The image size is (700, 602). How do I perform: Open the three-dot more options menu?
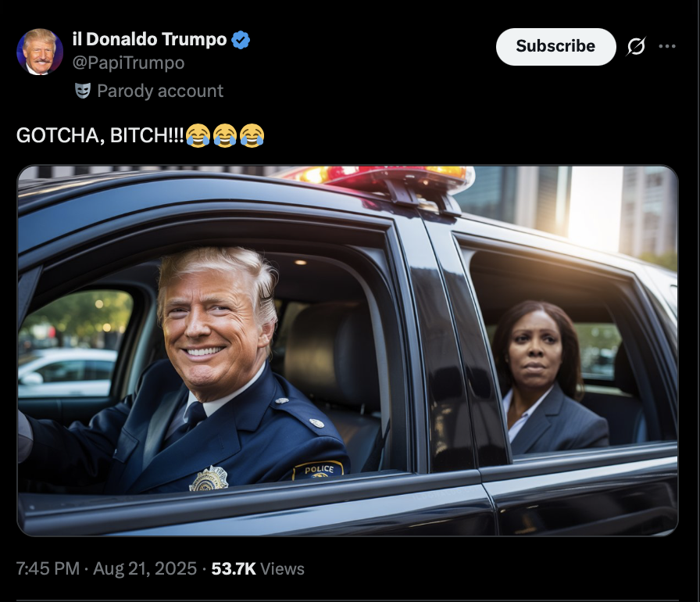(x=667, y=46)
